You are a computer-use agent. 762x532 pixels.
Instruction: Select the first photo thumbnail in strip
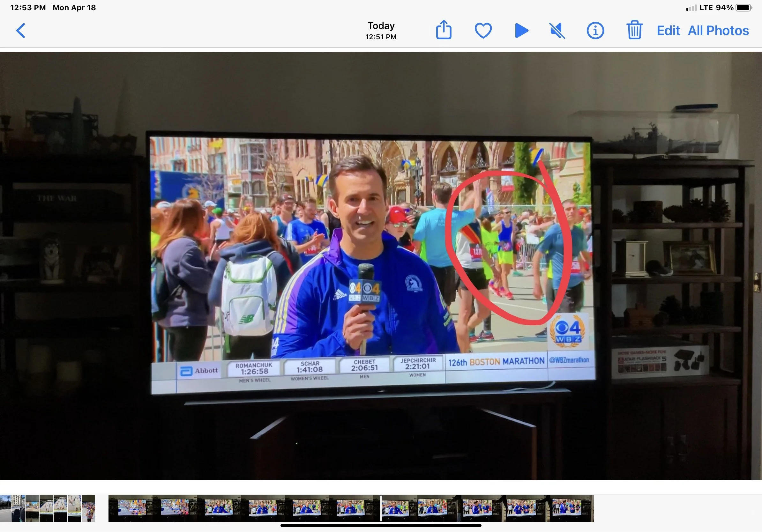click(5, 508)
